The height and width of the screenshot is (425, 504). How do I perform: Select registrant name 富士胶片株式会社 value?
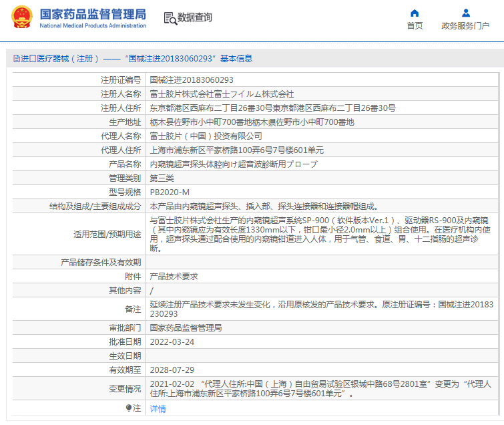click(x=222, y=94)
